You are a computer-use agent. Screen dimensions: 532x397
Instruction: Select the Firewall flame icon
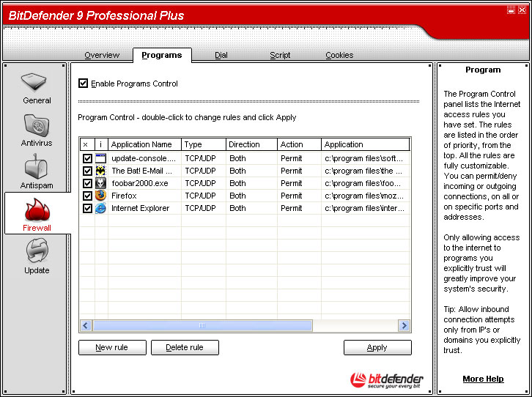coord(37,209)
